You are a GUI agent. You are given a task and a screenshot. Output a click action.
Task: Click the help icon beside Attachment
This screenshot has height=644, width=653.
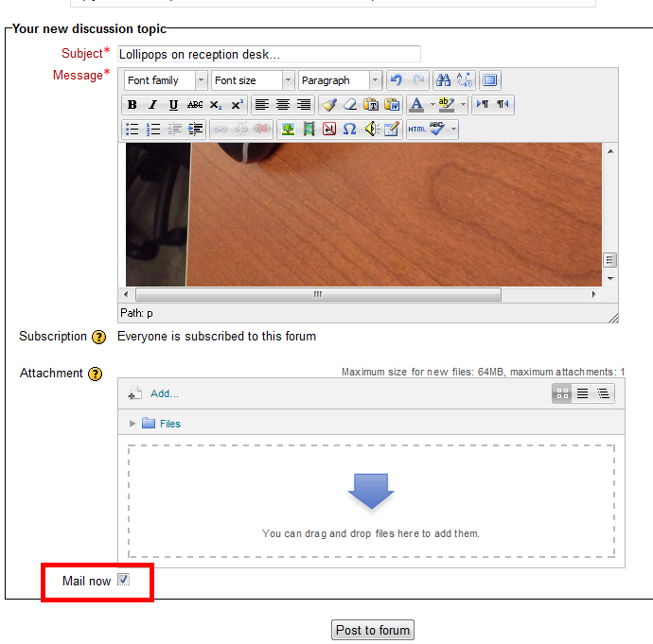pos(96,374)
